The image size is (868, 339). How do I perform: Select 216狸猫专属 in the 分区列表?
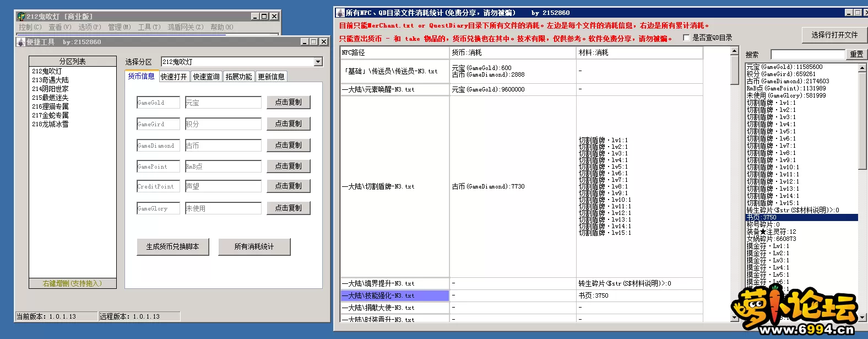point(50,106)
